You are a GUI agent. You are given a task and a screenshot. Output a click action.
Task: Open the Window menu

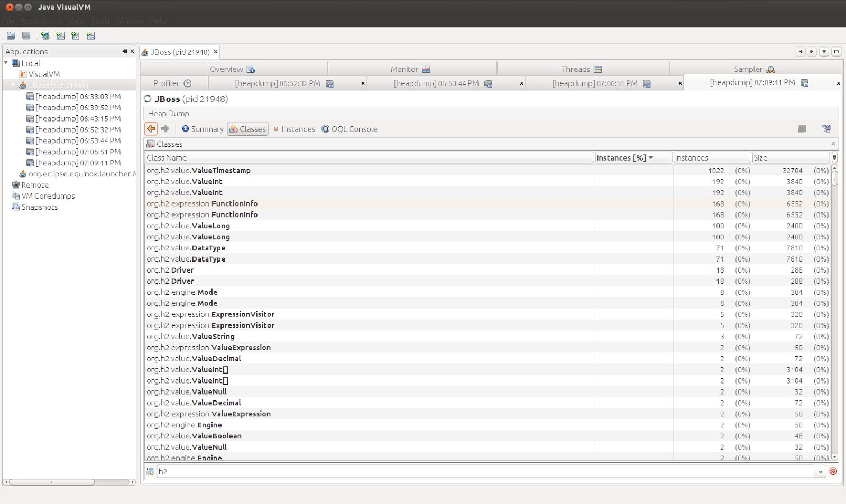coord(130,21)
